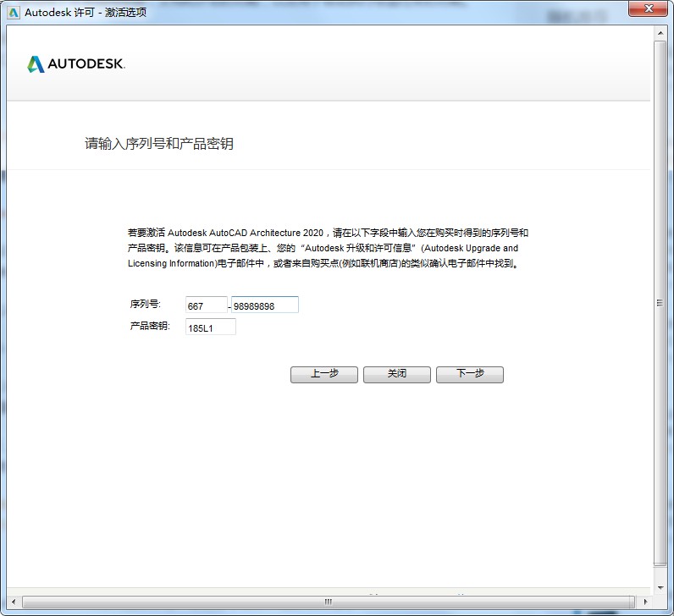Click the serial number field containing 98989898
The width and height of the screenshot is (674, 616).
click(x=265, y=305)
